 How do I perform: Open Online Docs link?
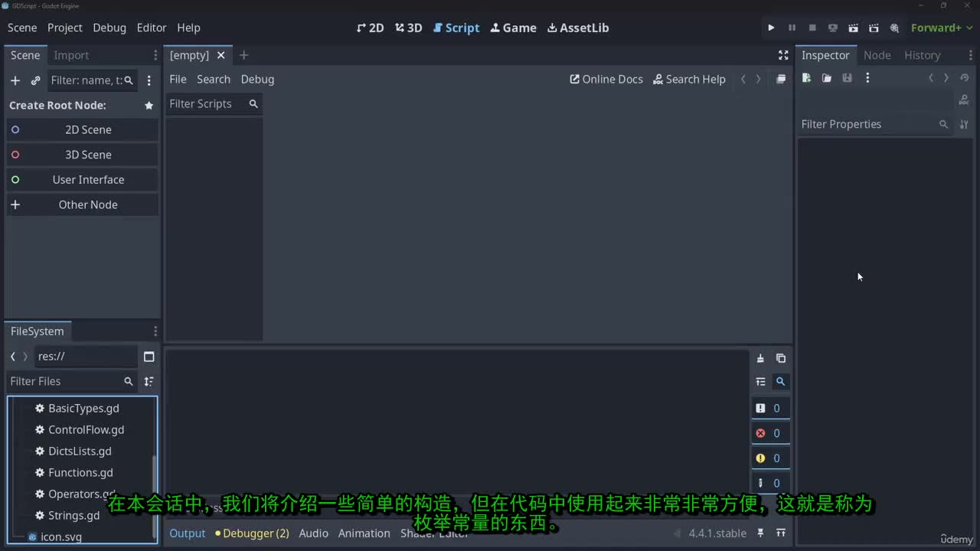point(606,79)
